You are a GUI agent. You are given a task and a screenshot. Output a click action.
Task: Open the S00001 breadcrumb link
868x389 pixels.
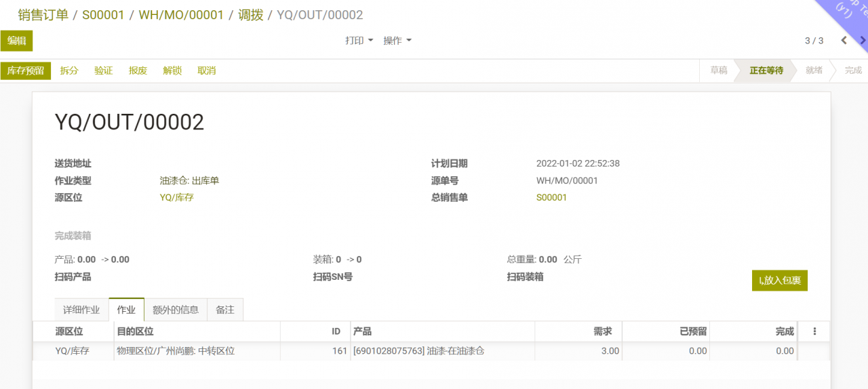(x=103, y=15)
